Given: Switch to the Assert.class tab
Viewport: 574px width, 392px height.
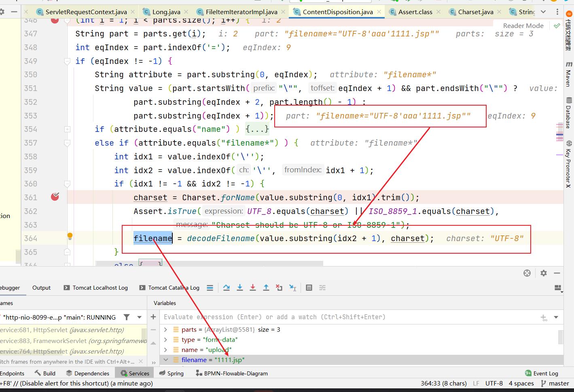Looking at the screenshot, I should (415, 12).
